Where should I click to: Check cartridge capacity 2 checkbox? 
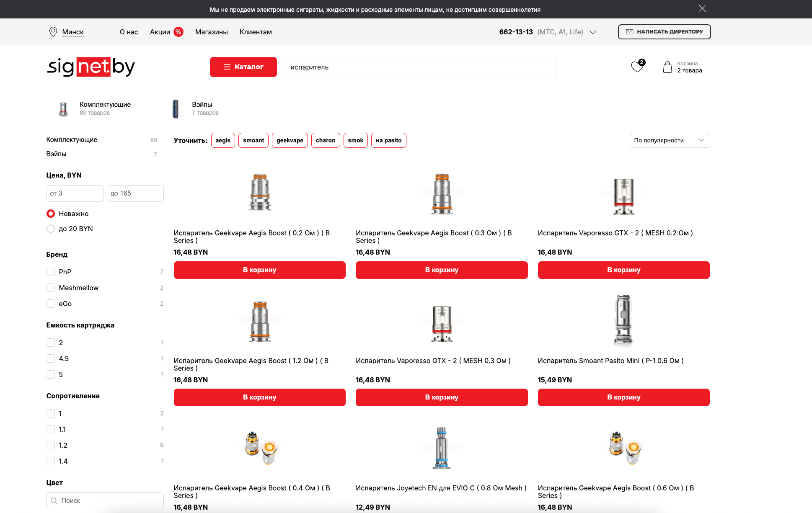point(51,343)
